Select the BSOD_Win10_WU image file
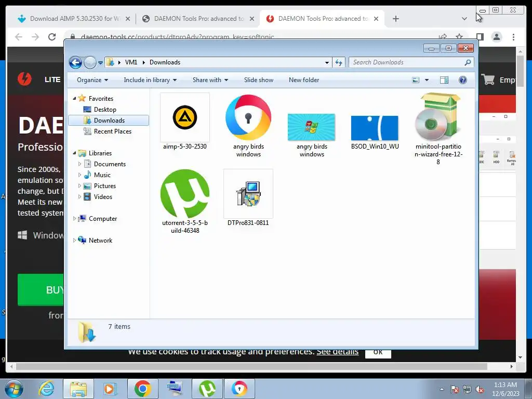Screen dimensions: 532x399 coord(375,128)
